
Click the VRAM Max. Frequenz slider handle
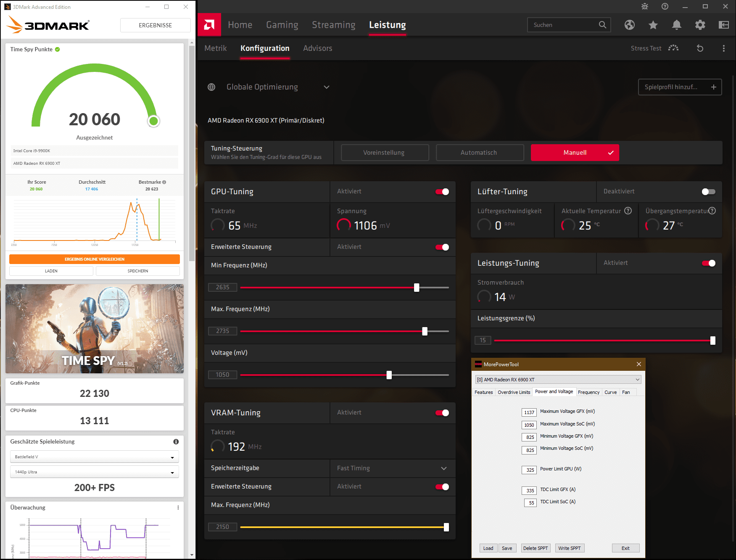[x=446, y=527]
